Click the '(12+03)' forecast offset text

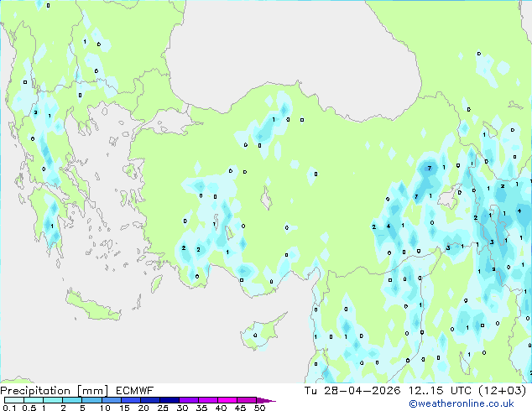click(502, 391)
